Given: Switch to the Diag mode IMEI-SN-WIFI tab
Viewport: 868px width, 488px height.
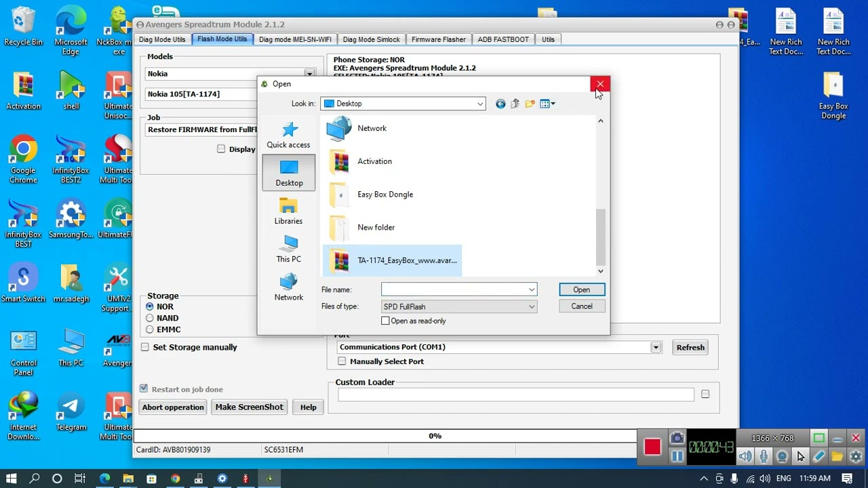Looking at the screenshot, I should click(295, 39).
